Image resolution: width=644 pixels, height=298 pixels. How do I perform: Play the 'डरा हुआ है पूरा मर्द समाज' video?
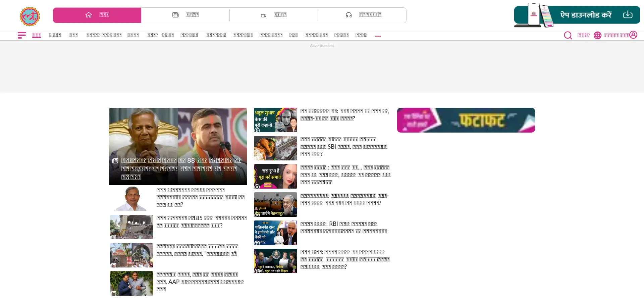point(275,176)
